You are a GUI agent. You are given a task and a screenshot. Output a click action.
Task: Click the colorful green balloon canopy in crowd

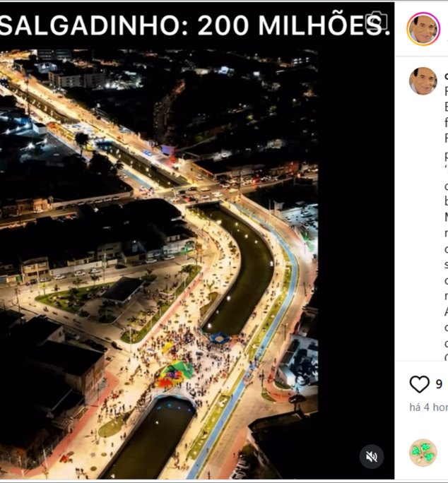175,373
